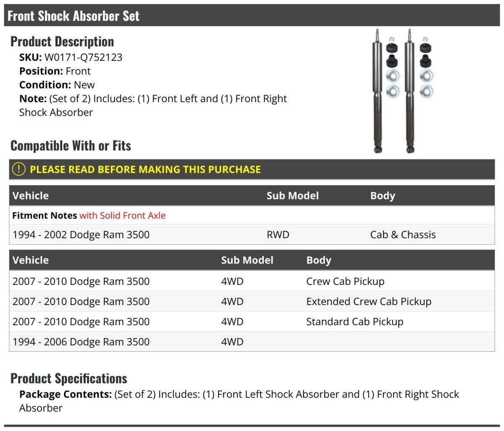Click the "Compatible With or Fits" heading
Viewport: 504px width, 431px height.
(x=71, y=146)
